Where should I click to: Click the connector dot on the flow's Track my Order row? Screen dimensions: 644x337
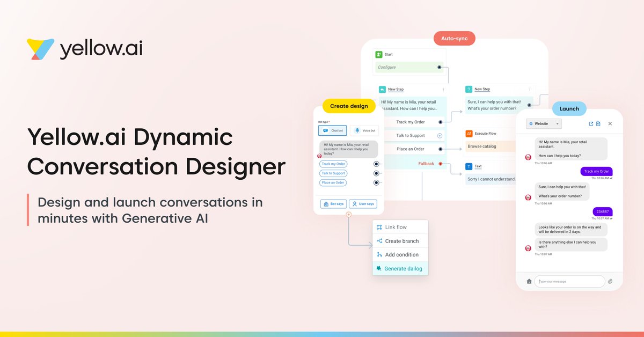(x=440, y=122)
